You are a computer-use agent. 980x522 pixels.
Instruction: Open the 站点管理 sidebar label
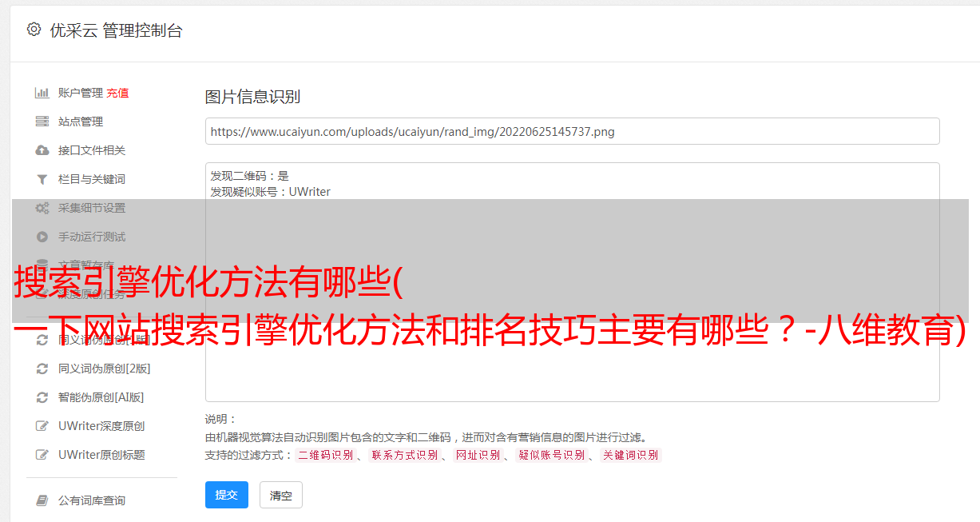(81, 122)
